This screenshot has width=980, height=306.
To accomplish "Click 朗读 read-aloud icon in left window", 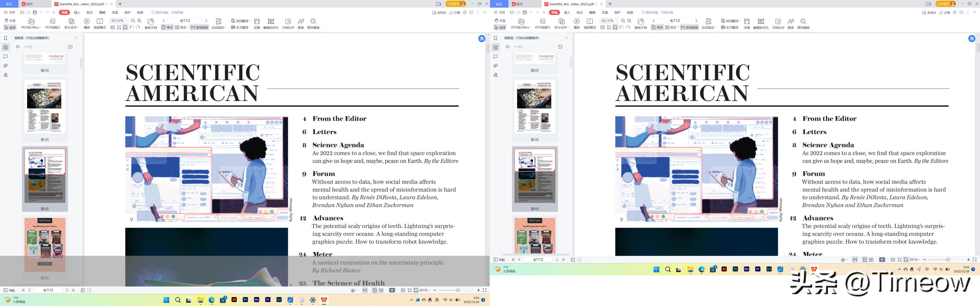I will point(301,21).
